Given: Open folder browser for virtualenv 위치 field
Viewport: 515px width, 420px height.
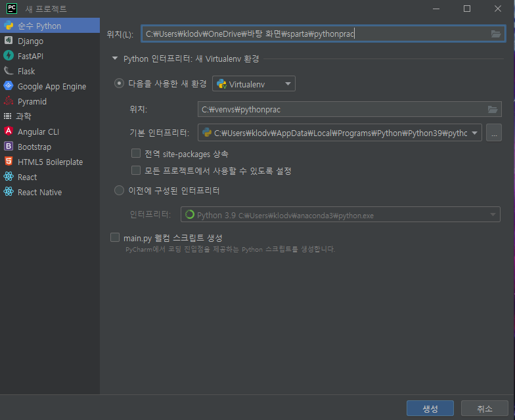Looking at the screenshot, I should (x=493, y=109).
